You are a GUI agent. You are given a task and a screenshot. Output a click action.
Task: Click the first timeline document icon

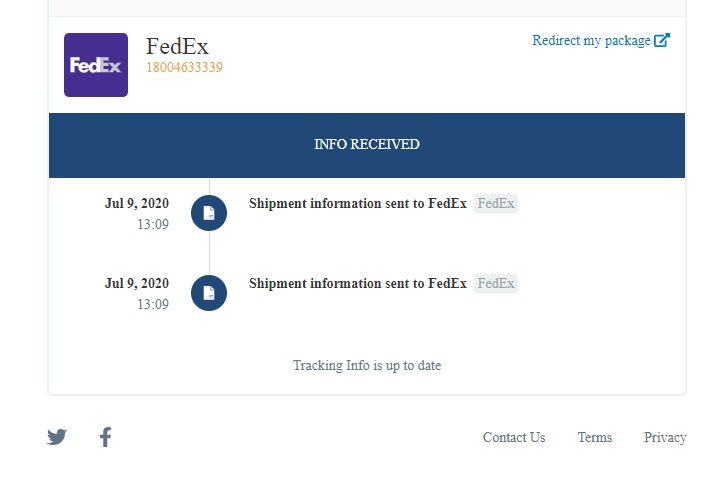point(209,213)
